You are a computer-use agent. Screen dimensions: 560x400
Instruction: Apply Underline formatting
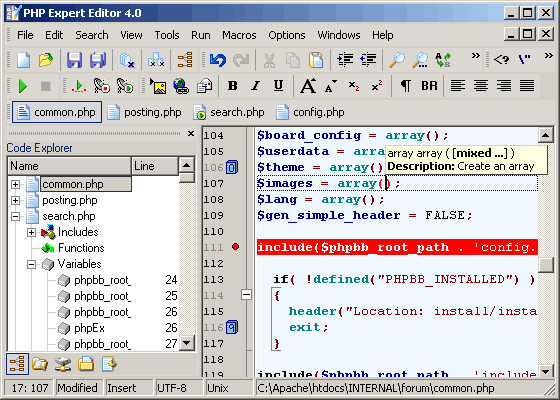279,86
